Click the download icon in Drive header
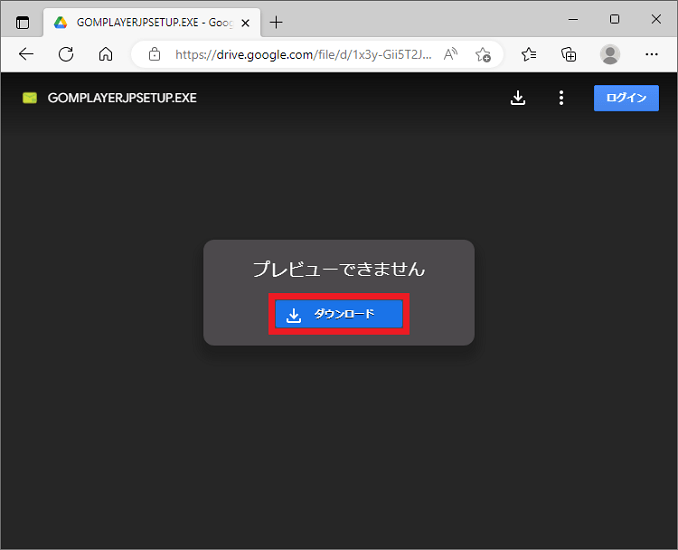Screen dimensions: 678x550 [x=518, y=98]
